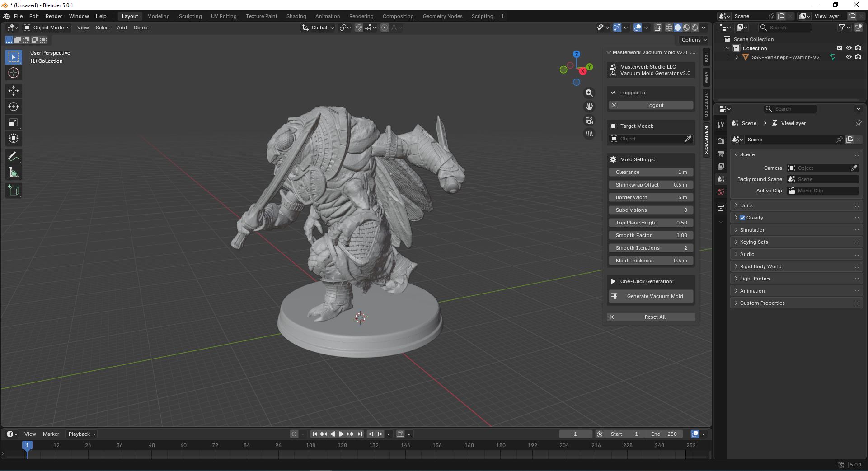Click the 3D Cursor tool
Screen dimensions: 868x471
(14, 73)
